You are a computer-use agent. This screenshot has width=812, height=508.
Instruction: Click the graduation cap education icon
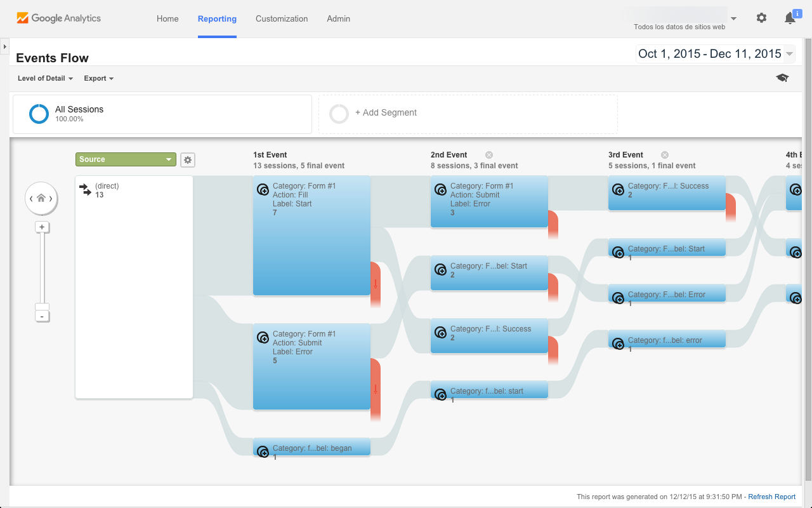pos(782,77)
